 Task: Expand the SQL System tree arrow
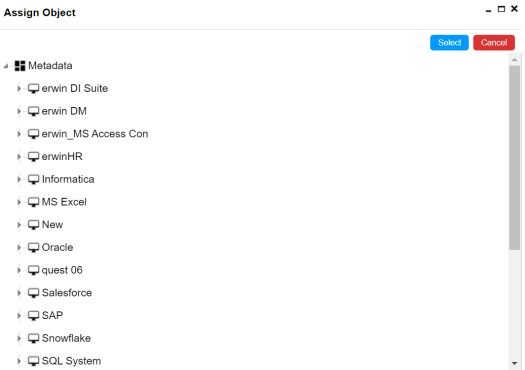[x=19, y=361]
